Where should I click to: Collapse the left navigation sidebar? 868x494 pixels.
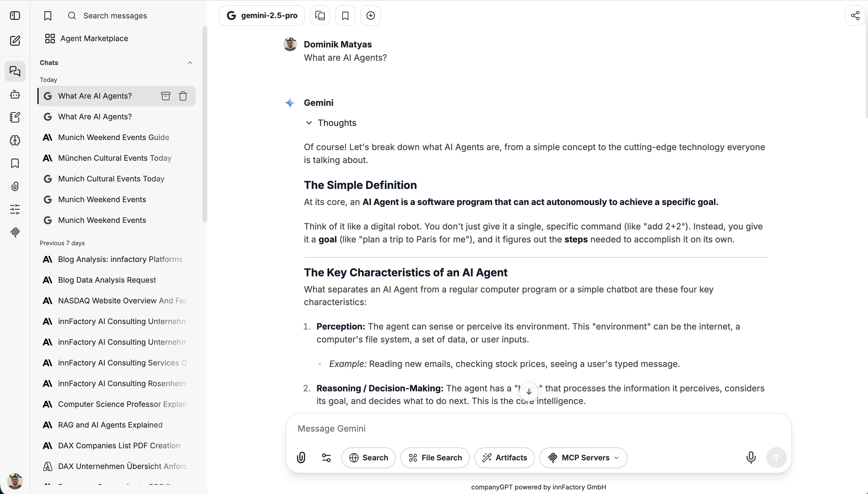point(15,15)
